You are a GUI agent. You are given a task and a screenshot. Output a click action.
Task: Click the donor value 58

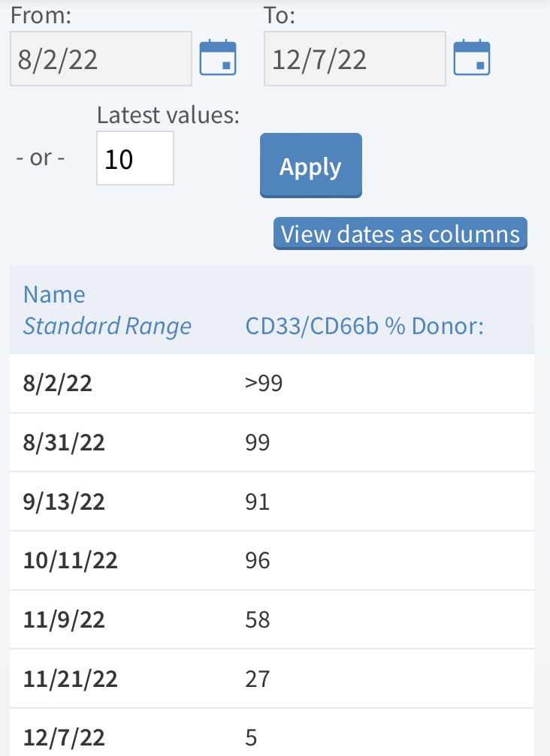coord(257,620)
